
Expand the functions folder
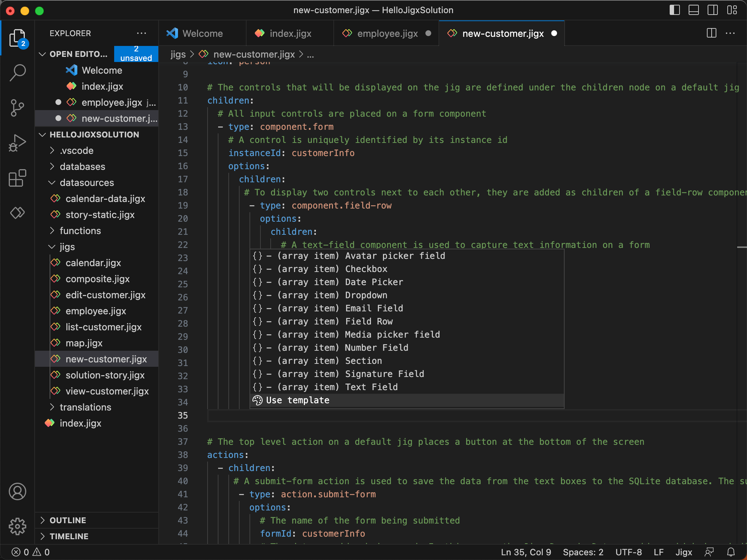(x=97, y=231)
